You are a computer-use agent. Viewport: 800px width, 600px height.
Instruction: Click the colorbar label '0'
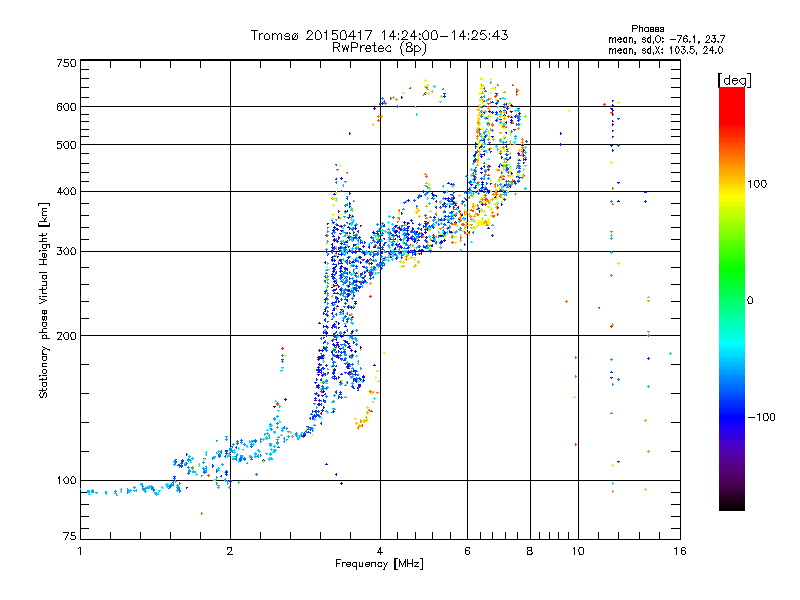click(750, 300)
